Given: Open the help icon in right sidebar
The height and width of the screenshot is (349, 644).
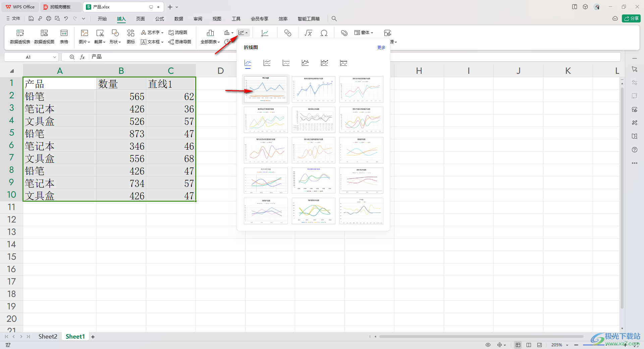Looking at the screenshot, I should pos(635,150).
